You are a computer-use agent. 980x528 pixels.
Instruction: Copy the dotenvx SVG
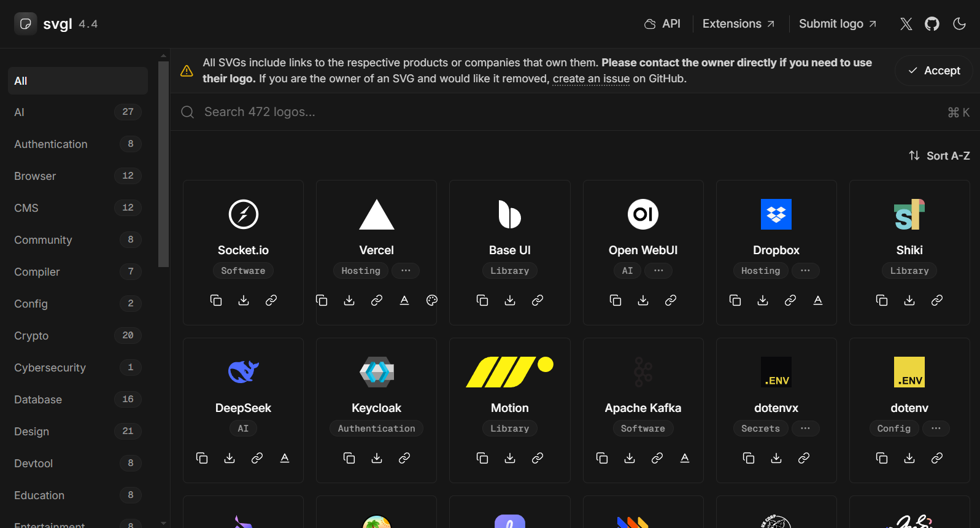pyautogui.click(x=749, y=458)
